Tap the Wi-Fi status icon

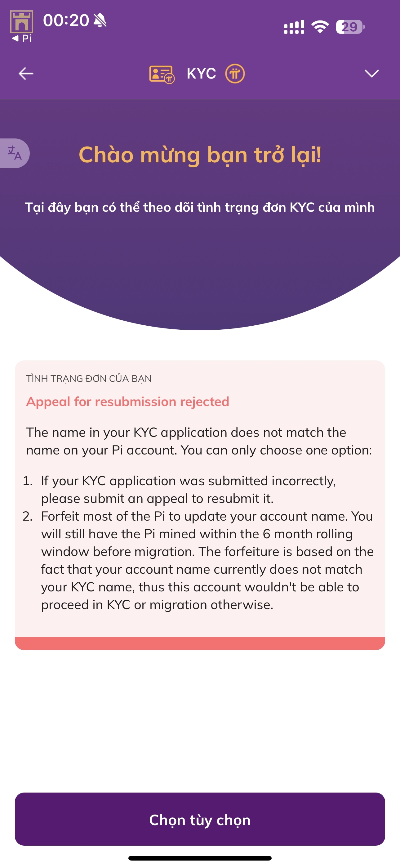click(320, 27)
